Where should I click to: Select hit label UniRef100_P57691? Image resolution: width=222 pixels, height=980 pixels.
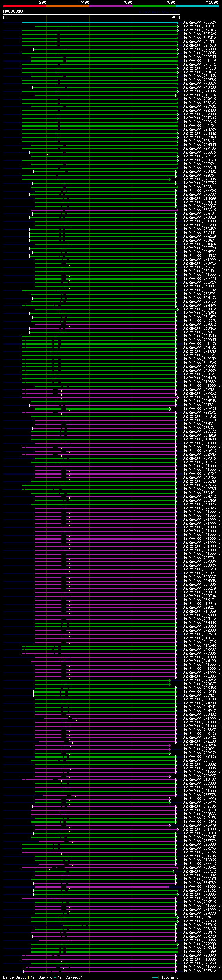point(199,164)
